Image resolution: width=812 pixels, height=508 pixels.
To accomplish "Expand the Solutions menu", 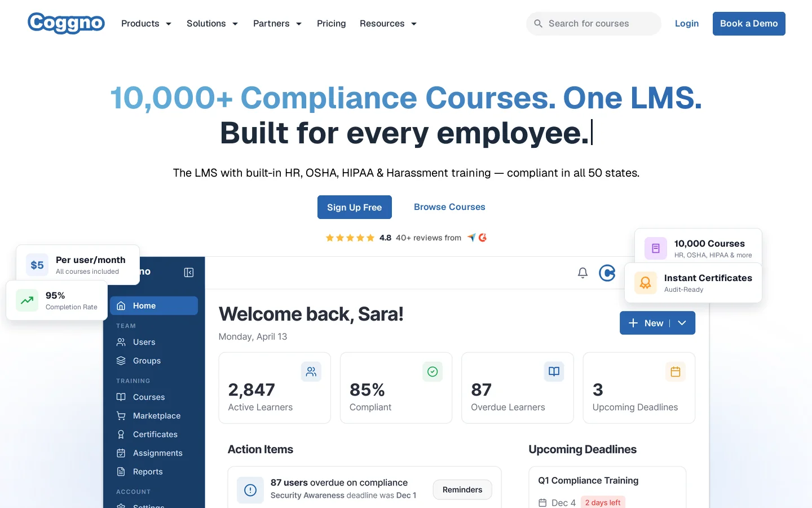I will coord(213,24).
